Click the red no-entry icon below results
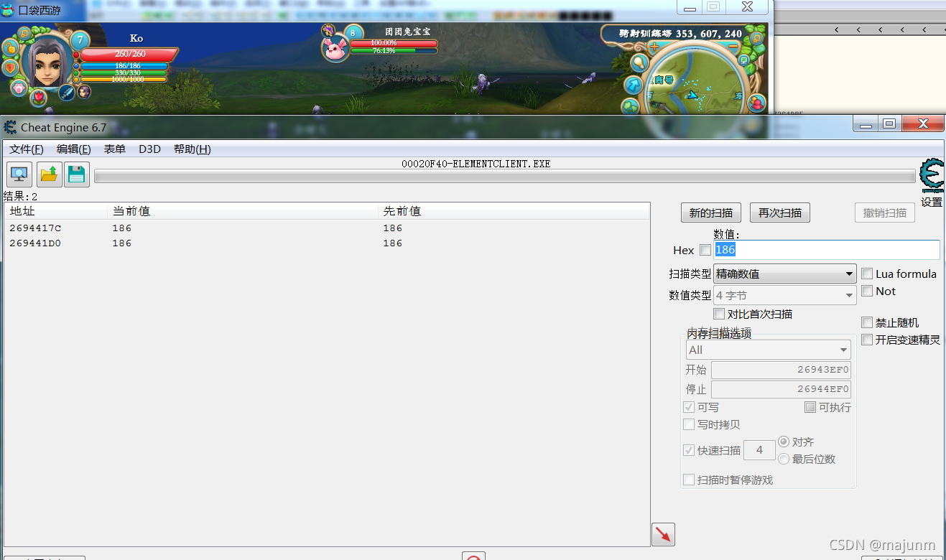 [473, 556]
